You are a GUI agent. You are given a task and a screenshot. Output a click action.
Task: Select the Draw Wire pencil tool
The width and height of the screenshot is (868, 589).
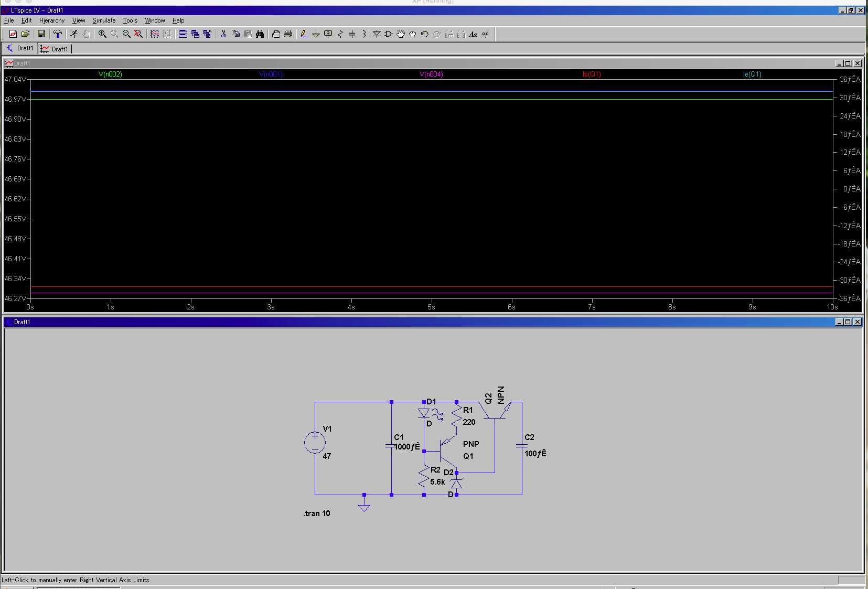tap(304, 34)
